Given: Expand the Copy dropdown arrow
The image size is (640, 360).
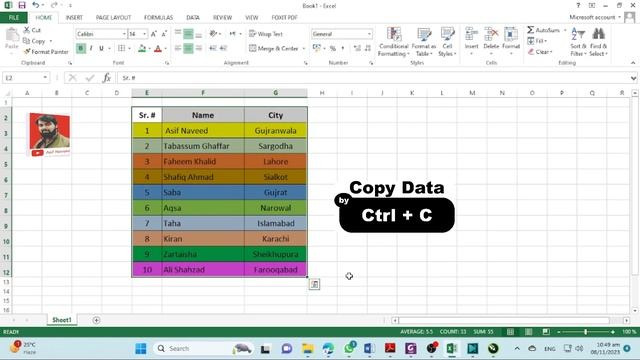Looking at the screenshot, I should (51, 41).
